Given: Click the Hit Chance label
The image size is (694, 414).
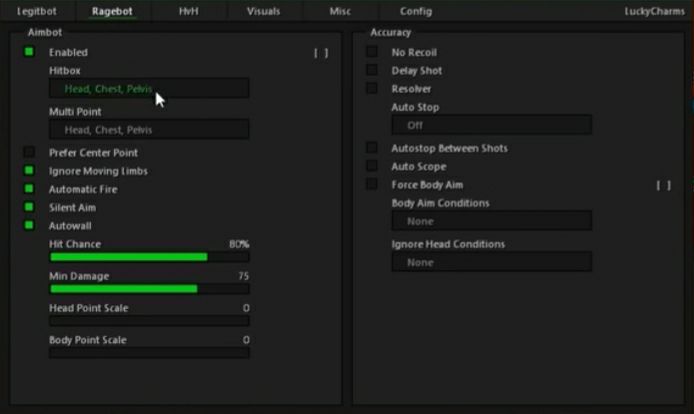Looking at the screenshot, I should tap(75, 244).
